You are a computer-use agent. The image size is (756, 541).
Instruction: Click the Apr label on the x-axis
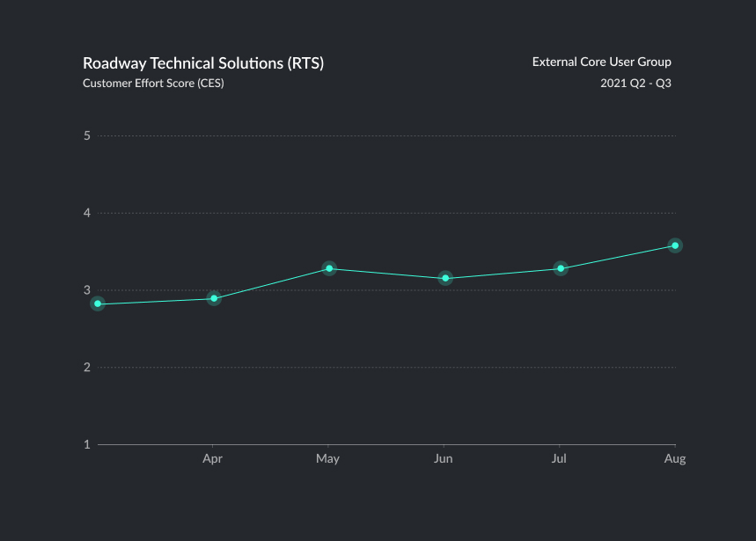click(211, 459)
